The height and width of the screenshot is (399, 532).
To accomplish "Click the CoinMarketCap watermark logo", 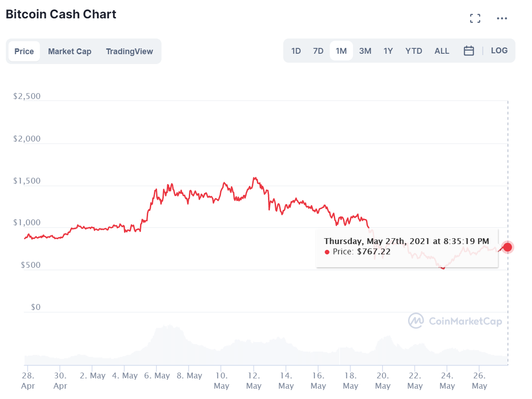I will [455, 321].
